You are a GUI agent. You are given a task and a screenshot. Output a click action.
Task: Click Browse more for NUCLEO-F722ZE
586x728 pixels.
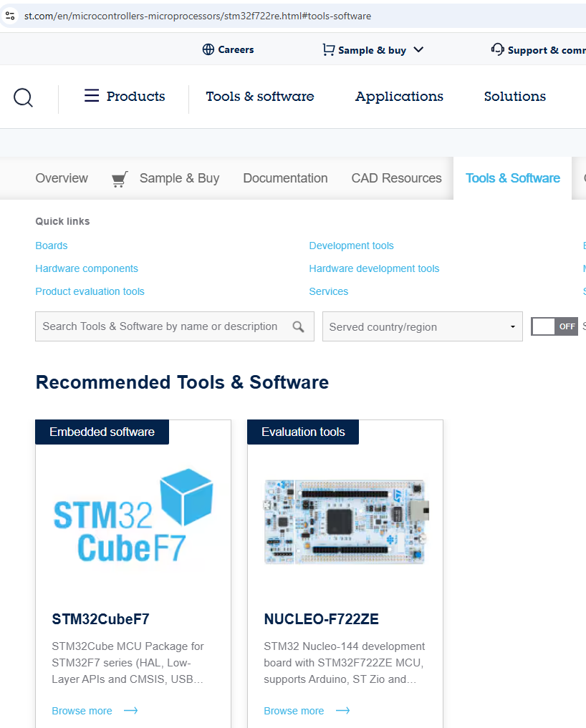click(294, 710)
